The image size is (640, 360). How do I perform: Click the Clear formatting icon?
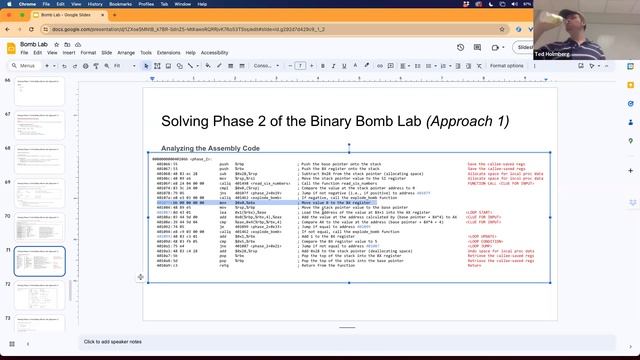479,66
